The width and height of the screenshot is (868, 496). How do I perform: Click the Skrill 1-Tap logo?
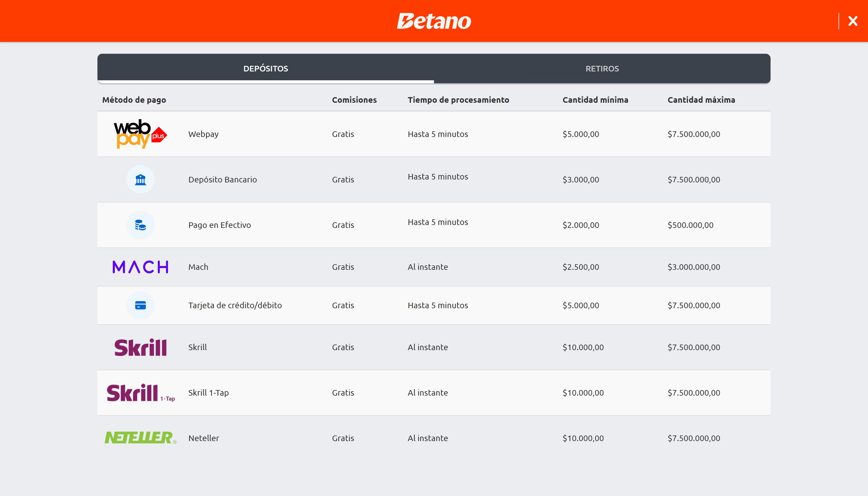point(140,393)
